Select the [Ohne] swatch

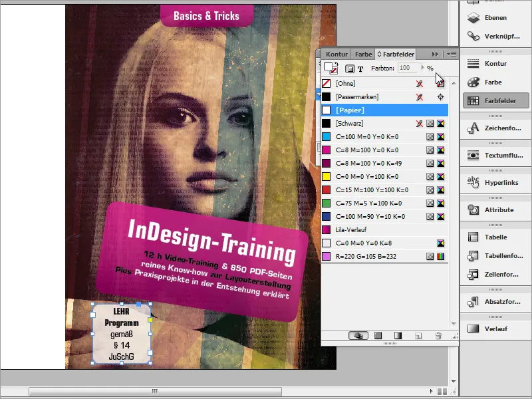(x=384, y=84)
